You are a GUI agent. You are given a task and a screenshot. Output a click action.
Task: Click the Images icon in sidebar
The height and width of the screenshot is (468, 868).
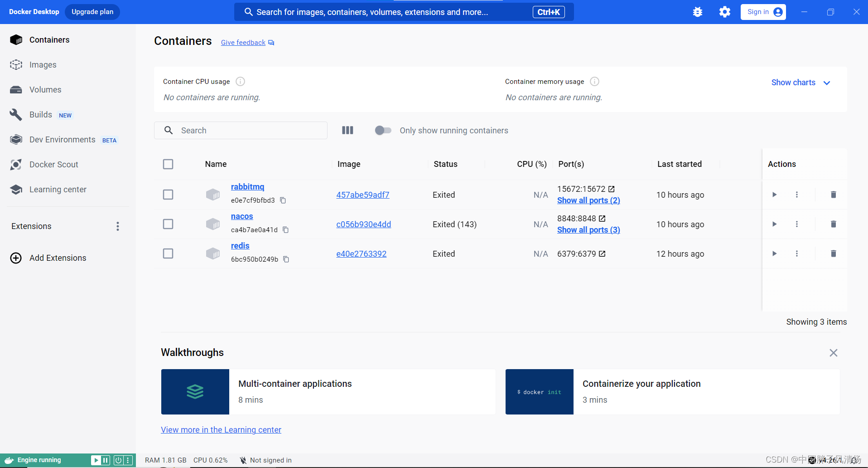point(16,65)
